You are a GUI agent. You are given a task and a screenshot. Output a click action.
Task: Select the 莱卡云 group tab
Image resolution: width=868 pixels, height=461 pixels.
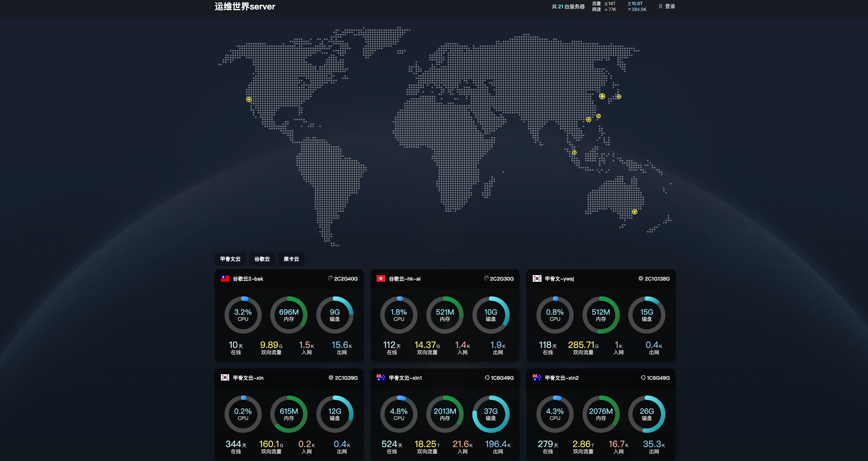pos(291,259)
